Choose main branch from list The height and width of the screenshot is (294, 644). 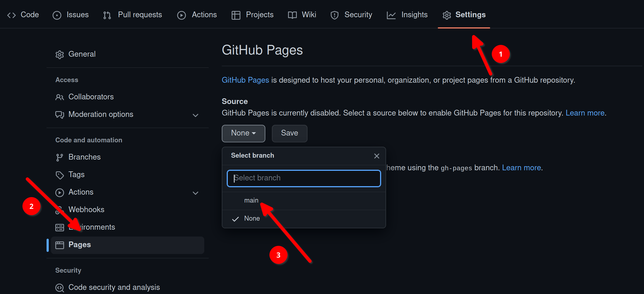[304, 201]
